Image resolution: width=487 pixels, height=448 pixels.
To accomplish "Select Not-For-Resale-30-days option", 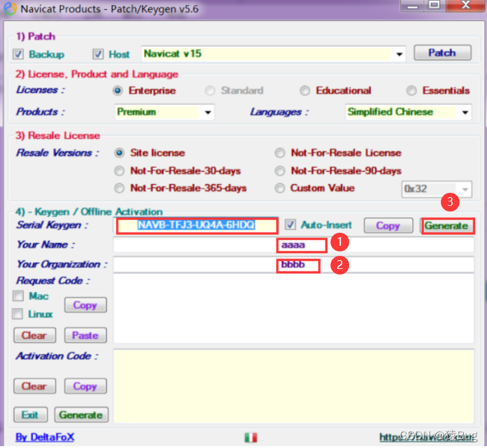I will 119,171.
